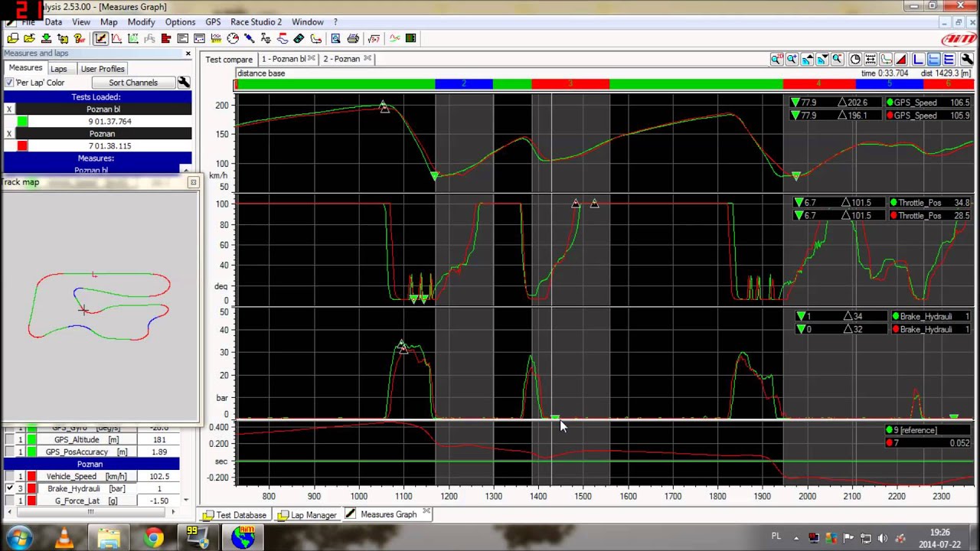Screen dimensions: 980x551
Task: Click the red swatch in Brake_Hydrauli row
Action: pos(31,488)
